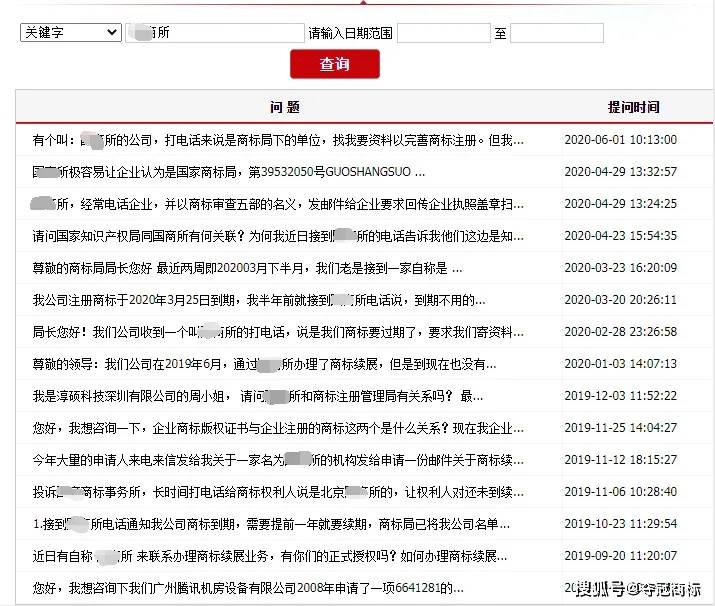Click the red 查询 search button
Image resolution: width=715 pixels, height=606 pixels.
tap(335, 64)
